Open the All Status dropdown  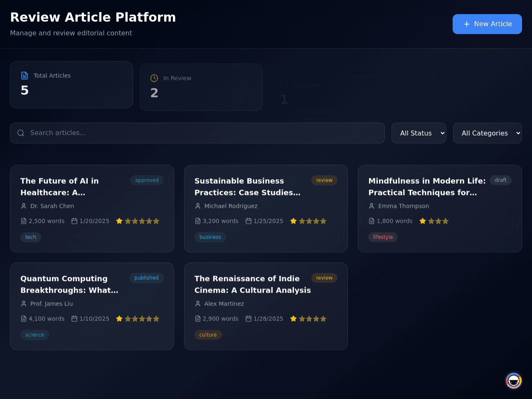419,133
